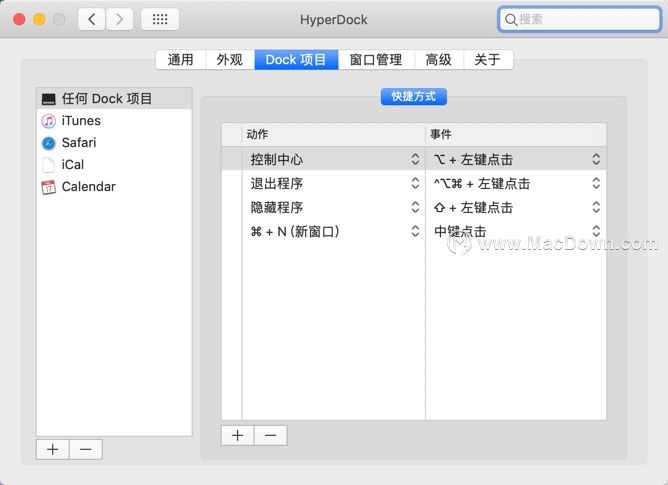This screenshot has height=485, width=668.
Task: Go back with the left arrow
Action: pyautogui.click(x=92, y=19)
